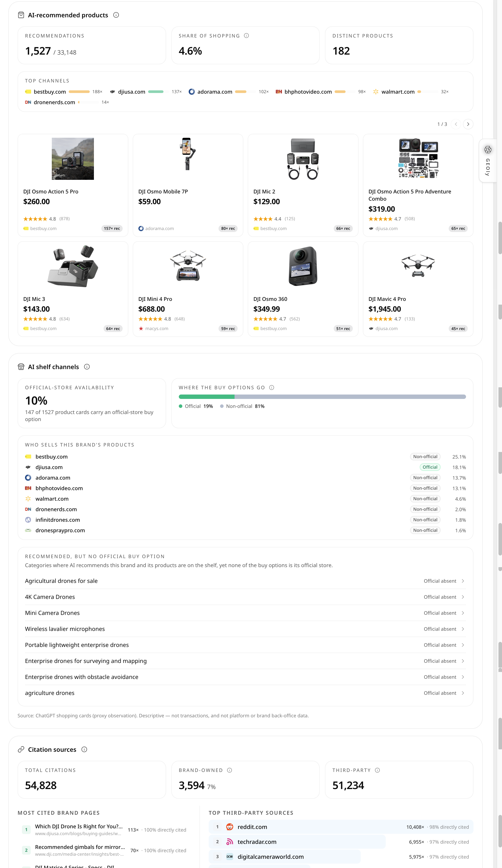Click walmart.com in Who Sells list

click(52, 499)
